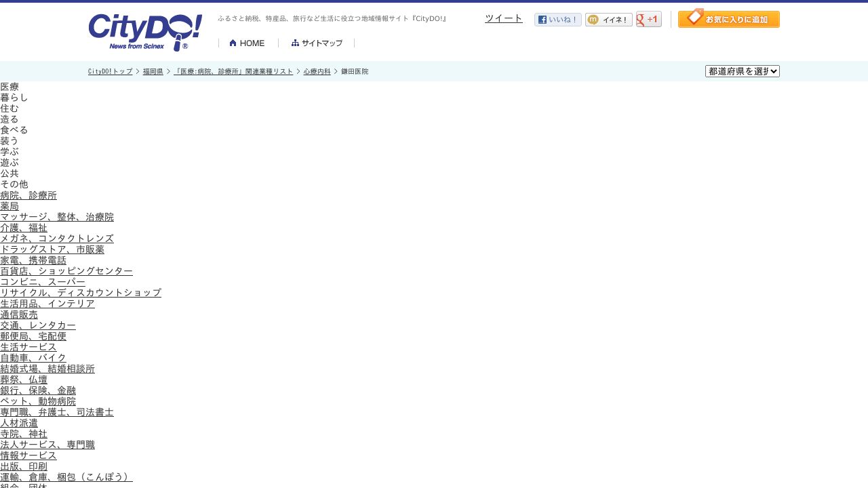Viewport: 868px width, 488px height.
Task: Click the Facebook いいね! button
Action: pyautogui.click(x=557, y=20)
